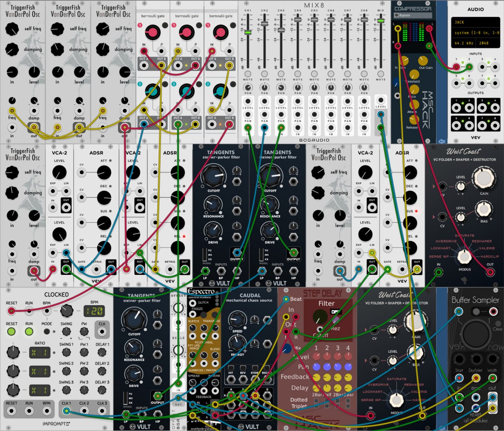Click input jack 3 on the AUDIO module
Image resolution: width=504 pixels, height=431 pixels.
(x=482, y=67)
